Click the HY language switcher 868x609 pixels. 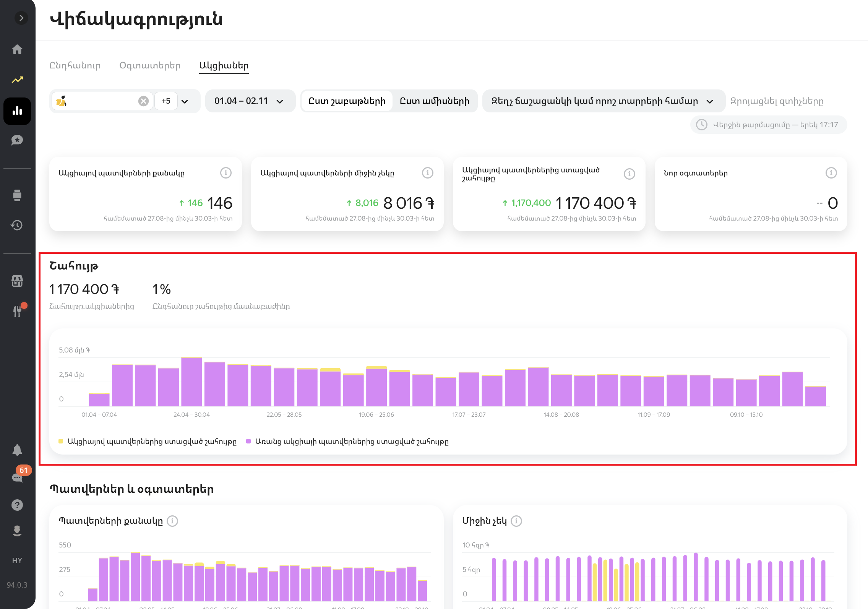[17, 560]
